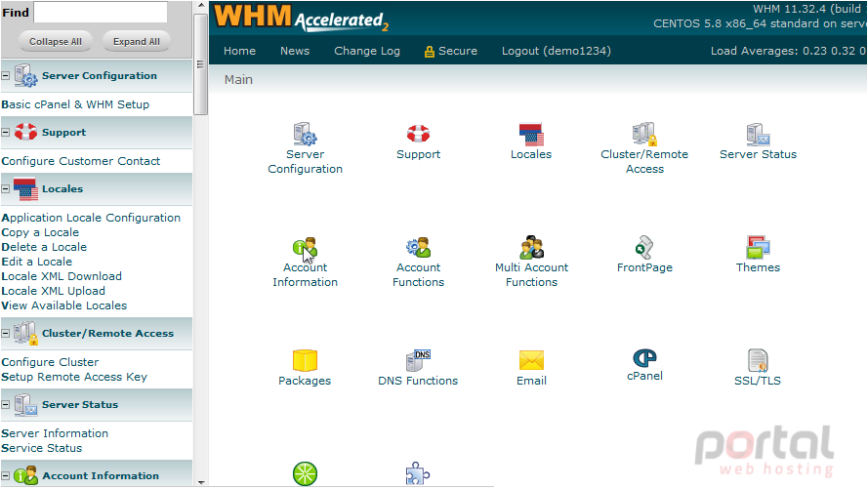Open the Themes icon
The height and width of the screenshot is (488, 868).
click(758, 247)
